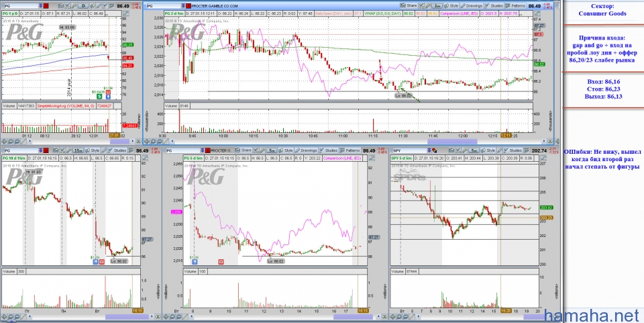The width and height of the screenshot is (644, 323).
Task: Click wrench settings icon in SPY chart toolbar
Action: click(464, 150)
